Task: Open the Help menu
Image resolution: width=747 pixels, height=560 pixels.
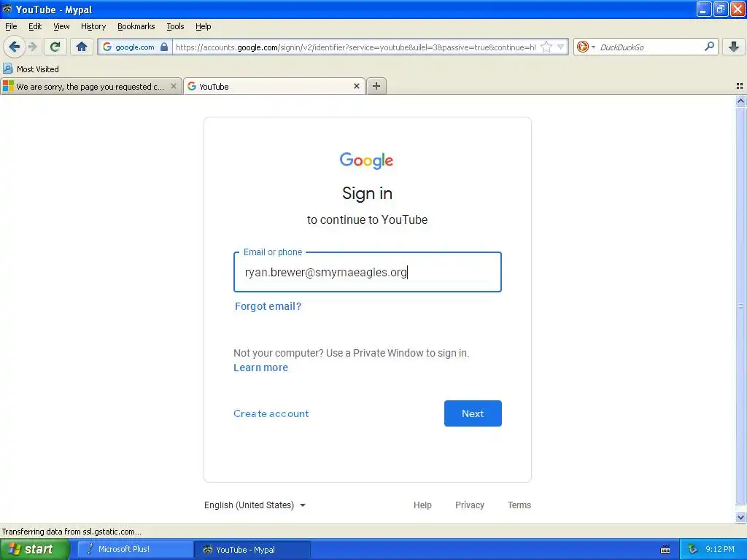Action: point(203,26)
